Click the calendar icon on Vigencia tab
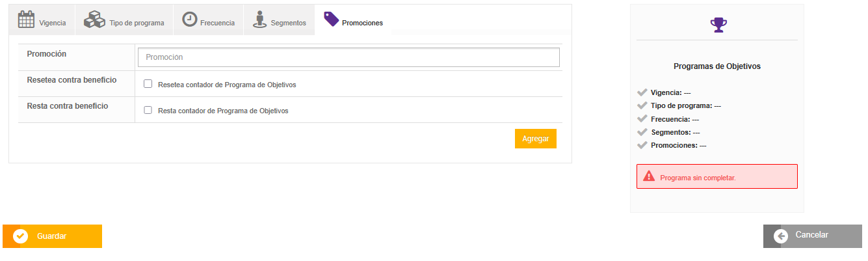Screen dimensions: 868x261 (x=26, y=20)
